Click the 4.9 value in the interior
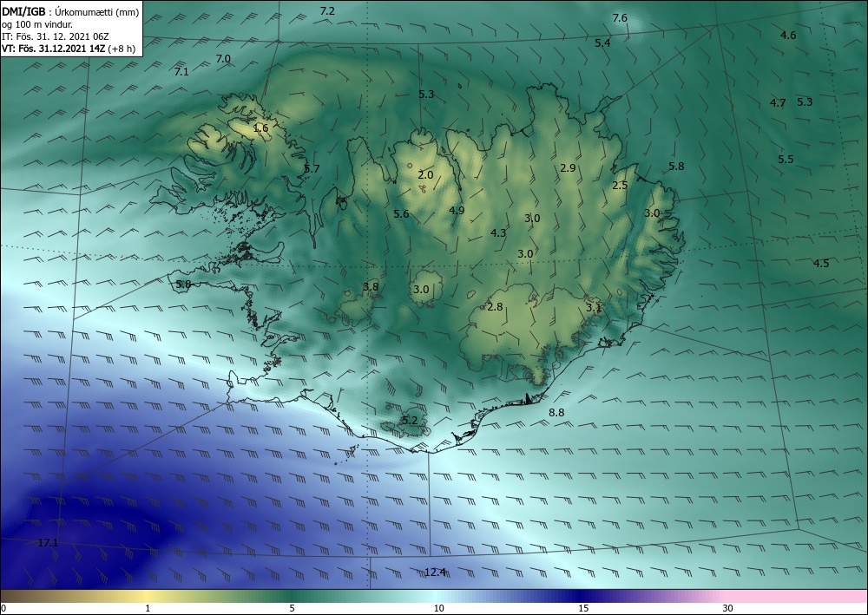The image size is (868, 615). [457, 210]
